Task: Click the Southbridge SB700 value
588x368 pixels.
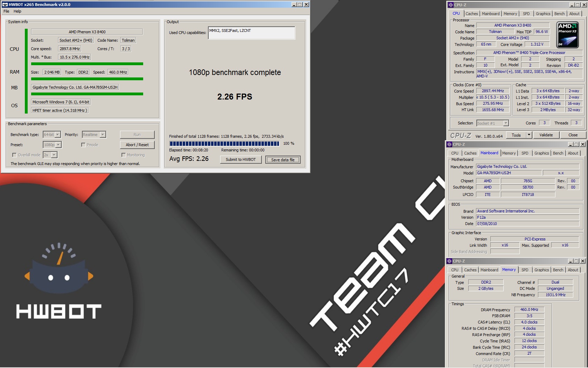Action: click(x=528, y=187)
